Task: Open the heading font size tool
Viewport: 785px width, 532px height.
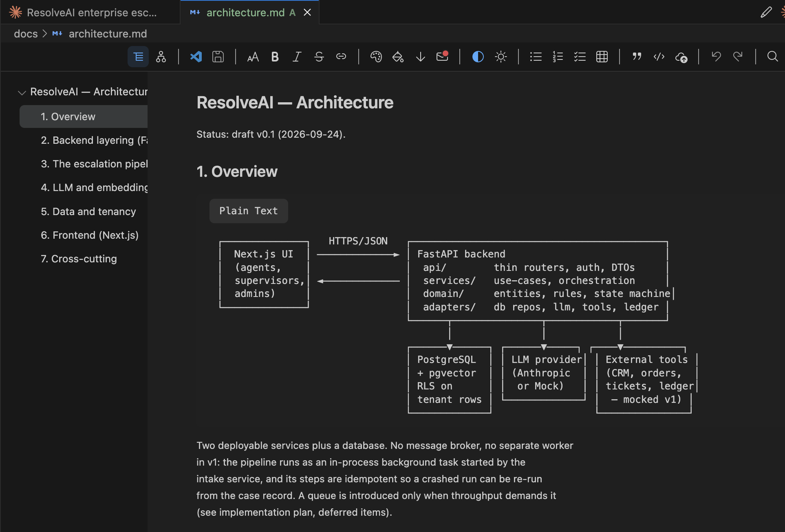Action: [253, 57]
